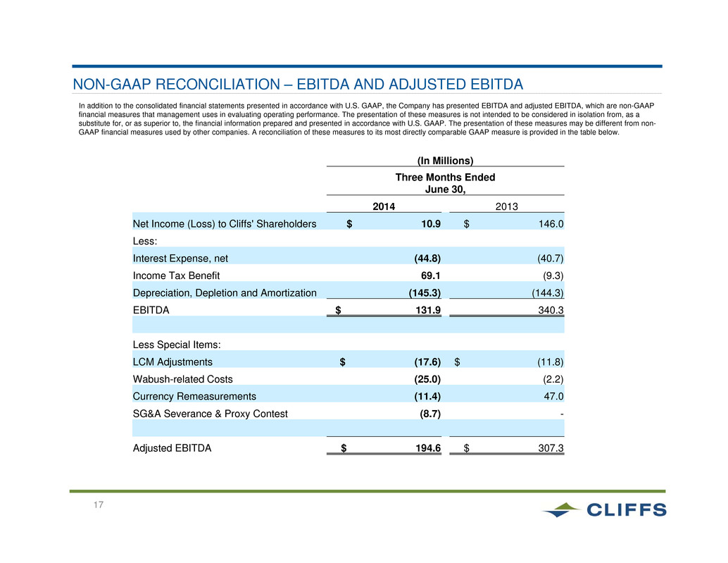728x563 pixels.
Task: Click page number 17
Action: tap(99, 505)
